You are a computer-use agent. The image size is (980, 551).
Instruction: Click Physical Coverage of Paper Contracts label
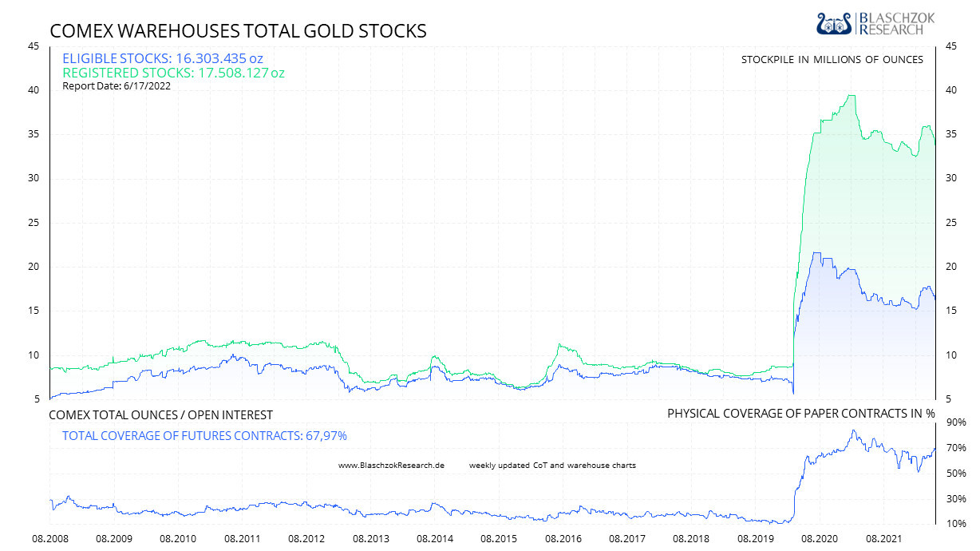coord(800,414)
